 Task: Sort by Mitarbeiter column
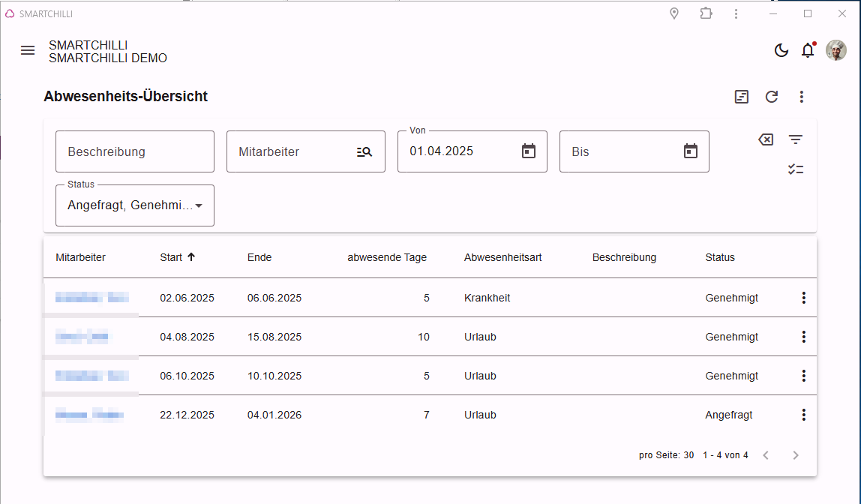pyautogui.click(x=80, y=257)
